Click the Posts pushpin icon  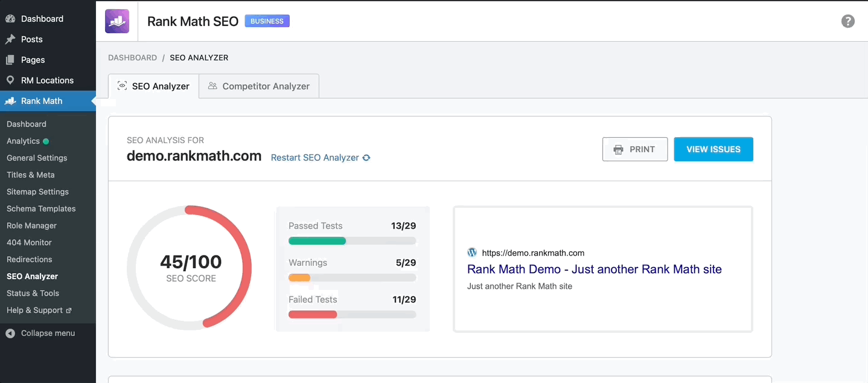click(x=10, y=39)
